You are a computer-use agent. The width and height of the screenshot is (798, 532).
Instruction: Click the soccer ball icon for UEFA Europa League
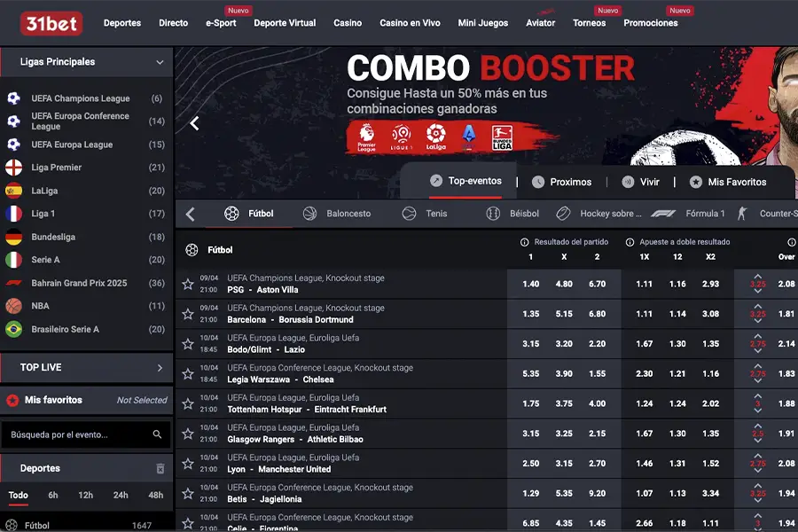click(x=13, y=145)
